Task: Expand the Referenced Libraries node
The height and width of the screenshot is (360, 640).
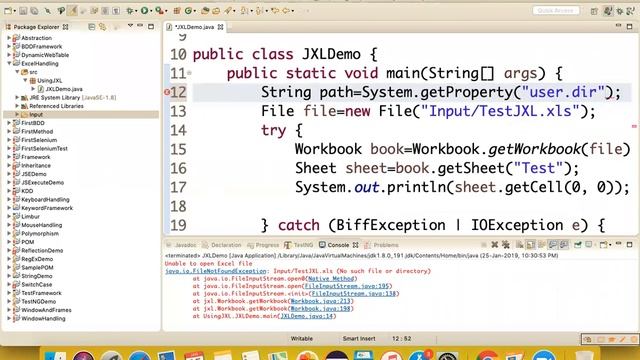Action: click(x=17, y=106)
